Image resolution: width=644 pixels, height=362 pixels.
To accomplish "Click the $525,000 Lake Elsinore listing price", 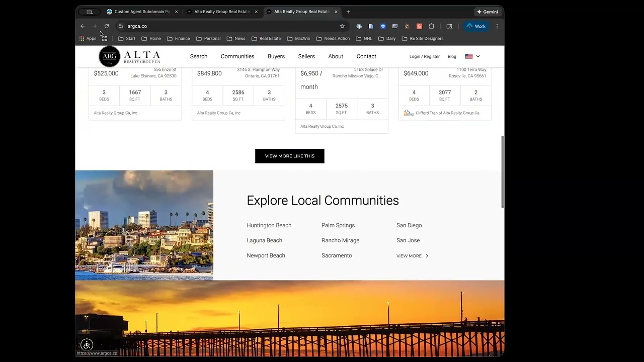I will [106, 73].
